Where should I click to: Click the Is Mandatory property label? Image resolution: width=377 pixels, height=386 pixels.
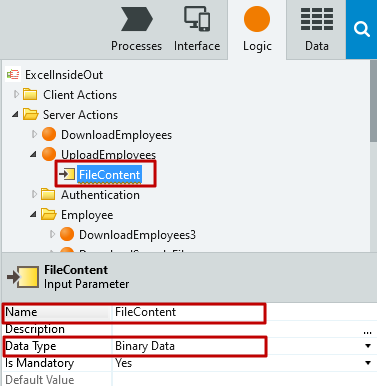[39, 363]
